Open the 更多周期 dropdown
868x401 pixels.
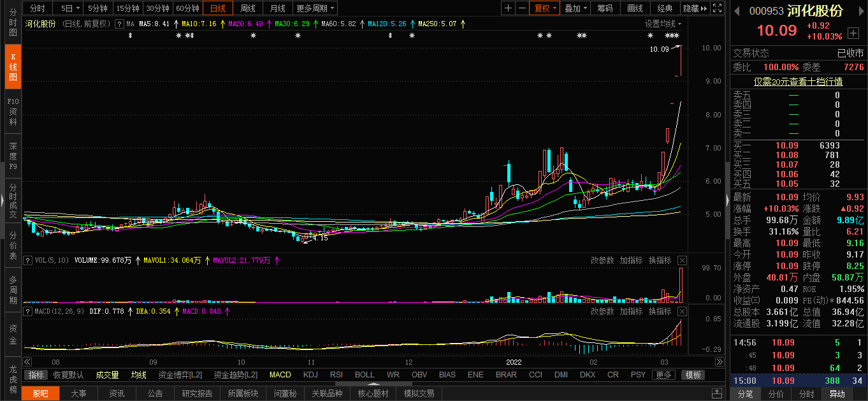[315, 8]
